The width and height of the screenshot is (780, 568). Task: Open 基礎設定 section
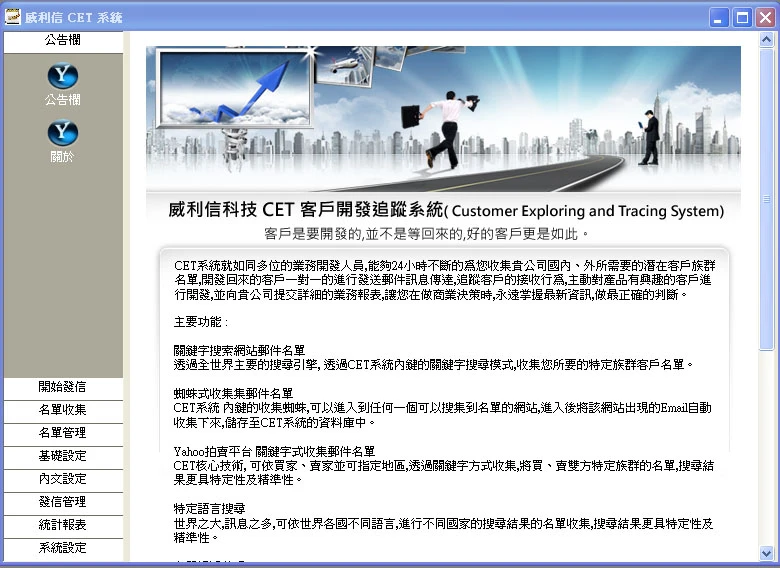coord(63,456)
